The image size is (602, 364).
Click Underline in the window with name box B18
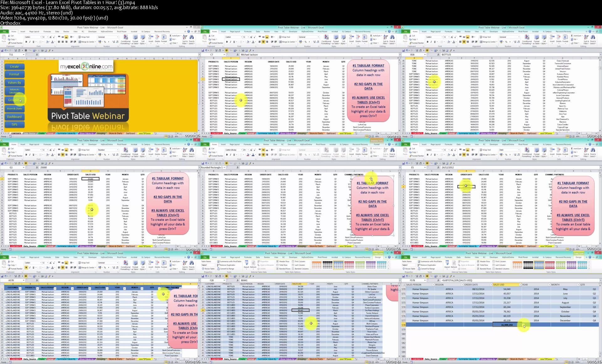coord(435,42)
